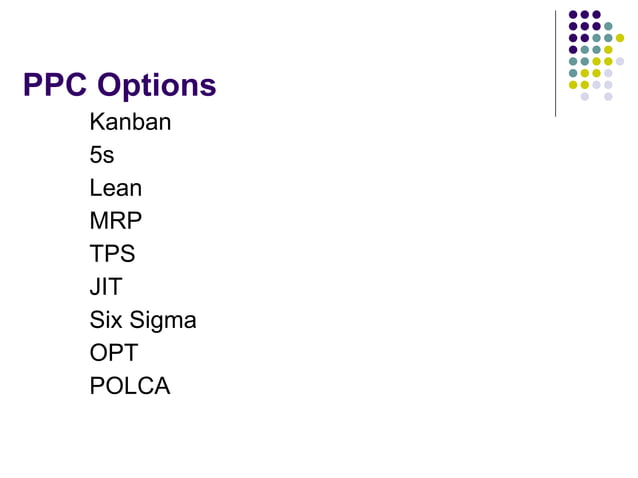The width and height of the screenshot is (638, 478).
Task: Click the MRP list entry
Action: (x=116, y=220)
